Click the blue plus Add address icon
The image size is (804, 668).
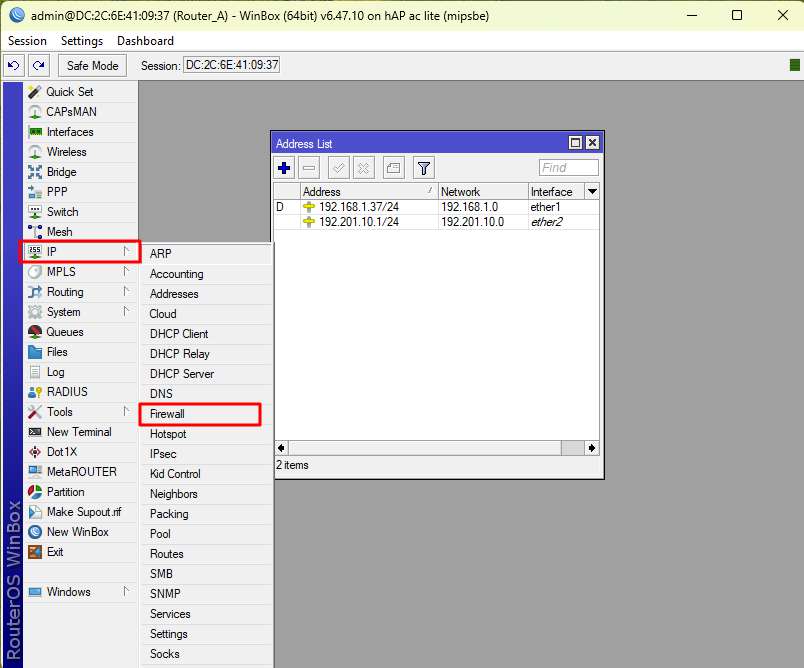284,168
